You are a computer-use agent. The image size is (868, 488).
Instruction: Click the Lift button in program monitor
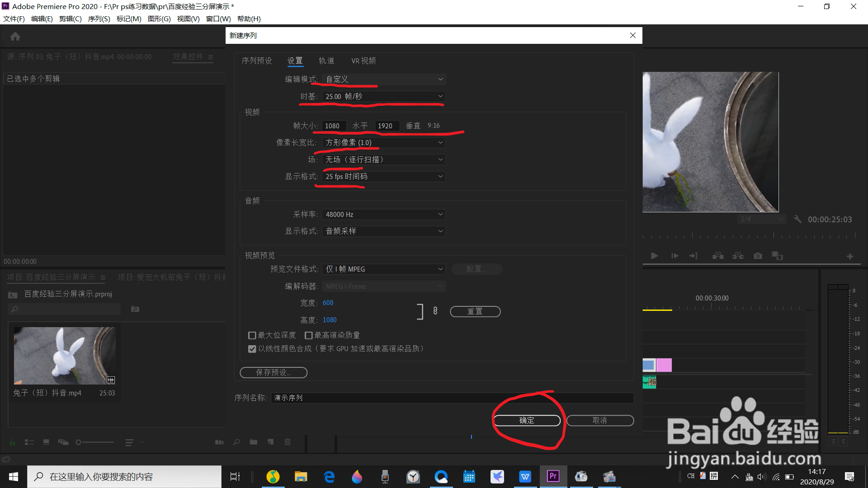coord(718,256)
